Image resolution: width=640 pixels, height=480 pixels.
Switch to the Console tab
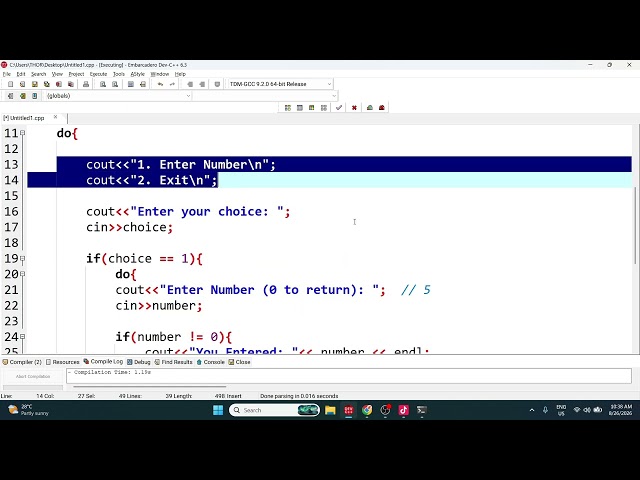coord(211,362)
